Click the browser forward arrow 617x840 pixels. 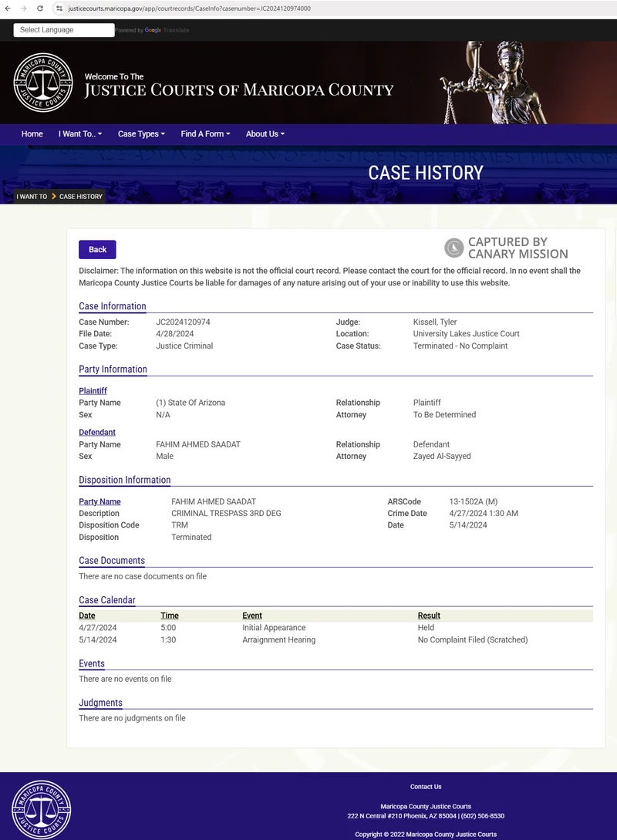(24, 8)
